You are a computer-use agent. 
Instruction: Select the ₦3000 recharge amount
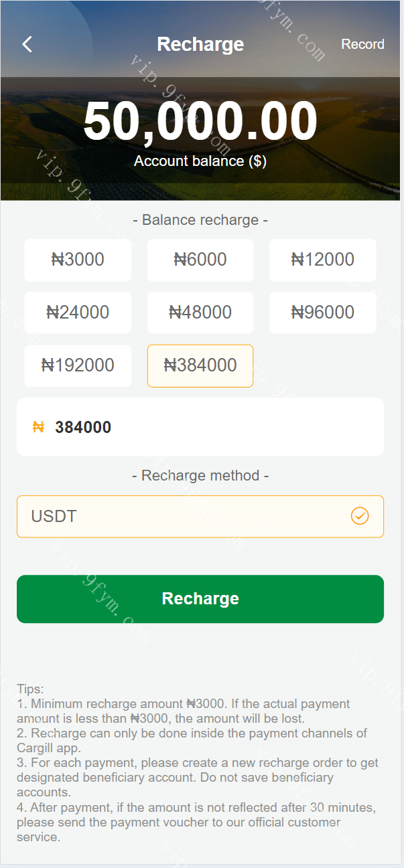[x=78, y=260]
